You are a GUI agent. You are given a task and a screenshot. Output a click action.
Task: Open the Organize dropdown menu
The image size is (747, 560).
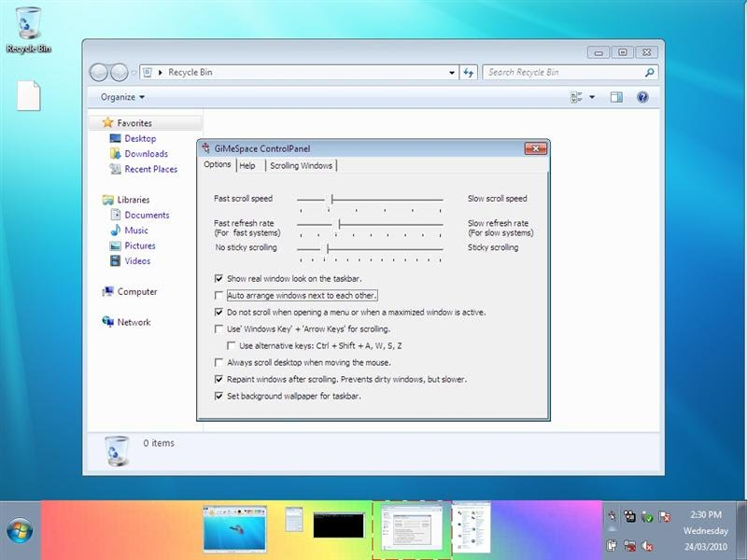(x=122, y=97)
